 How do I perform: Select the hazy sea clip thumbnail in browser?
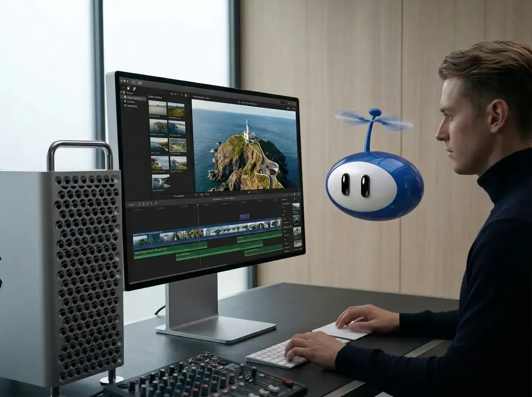[157, 108]
